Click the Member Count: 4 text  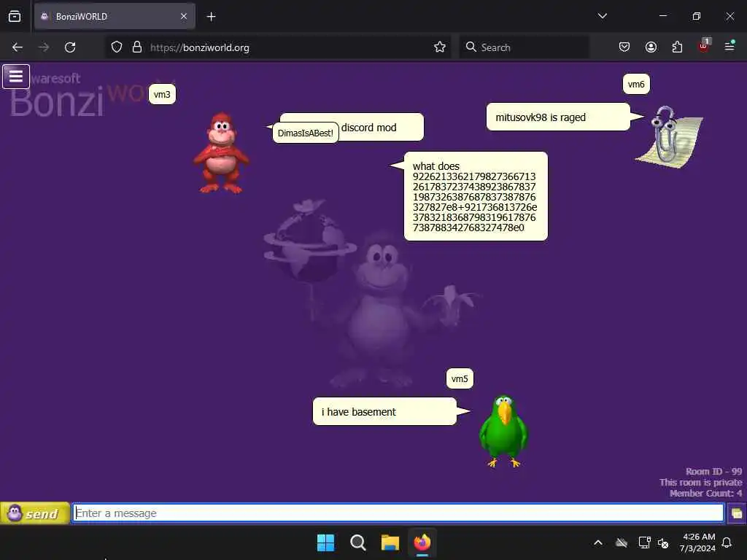tap(705, 494)
